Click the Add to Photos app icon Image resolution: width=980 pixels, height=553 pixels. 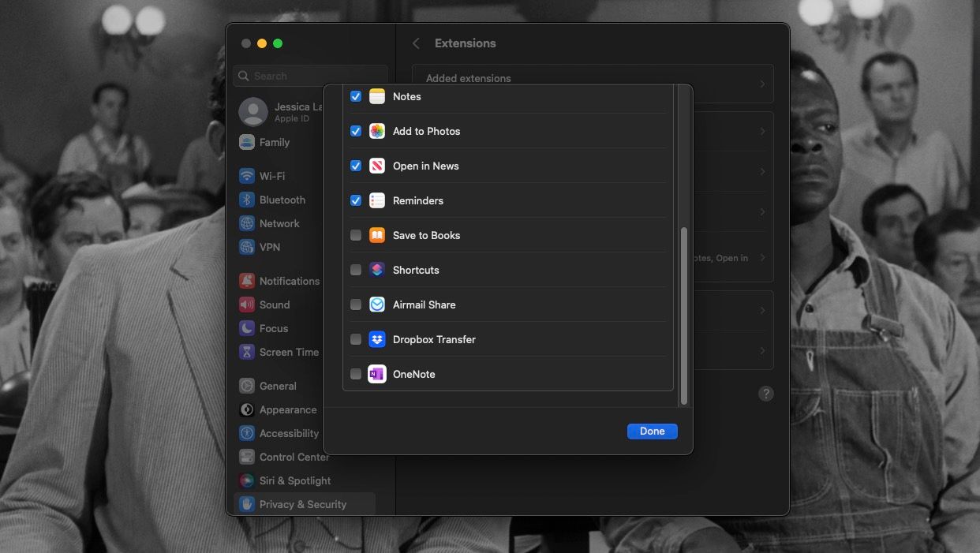click(376, 131)
